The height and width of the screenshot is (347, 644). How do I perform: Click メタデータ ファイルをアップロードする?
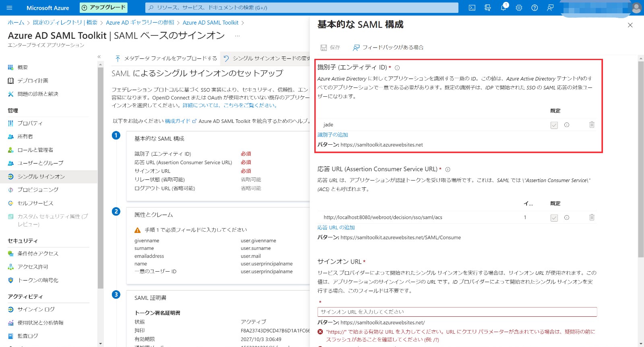point(166,58)
